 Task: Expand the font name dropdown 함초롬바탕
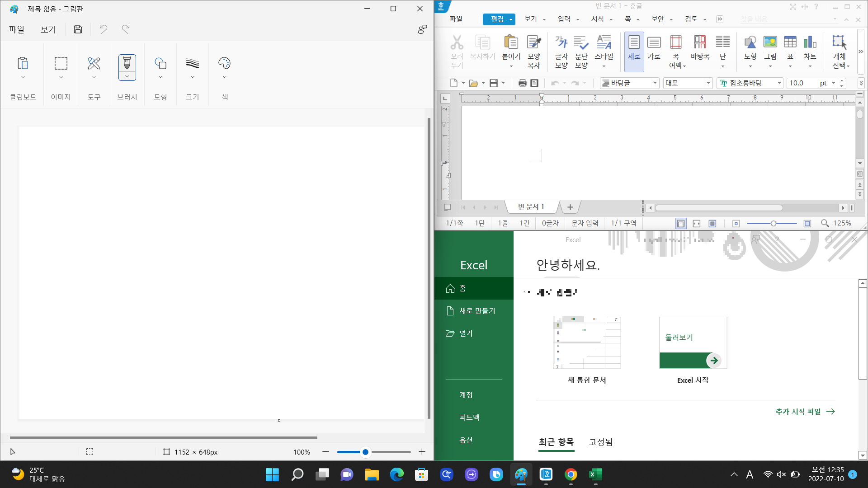tap(779, 83)
